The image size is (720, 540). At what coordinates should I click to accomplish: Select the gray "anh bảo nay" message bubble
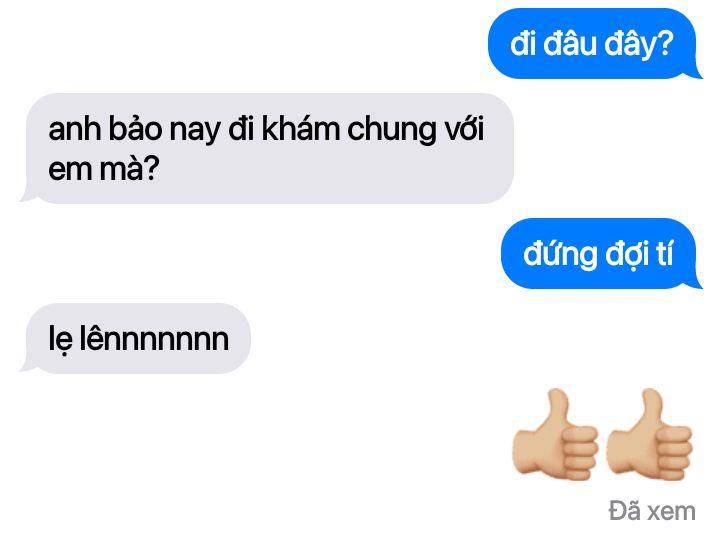coord(267,148)
